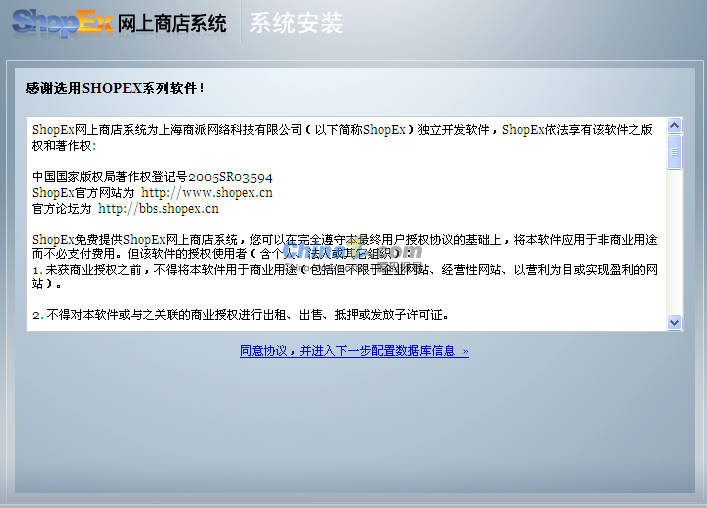Screen dimensions: 707x508
Task: Click clause 1 about 未获商业授权之前
Action: 345,277
